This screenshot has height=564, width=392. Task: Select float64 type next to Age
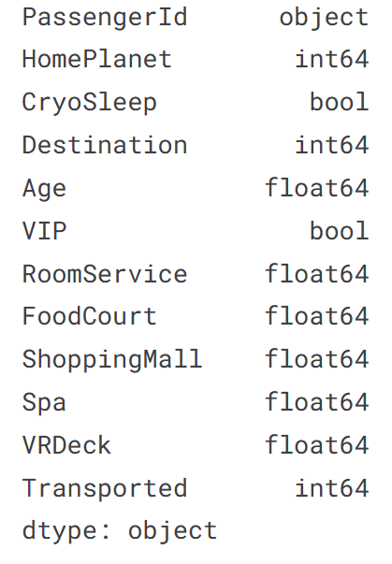[317, 188]
